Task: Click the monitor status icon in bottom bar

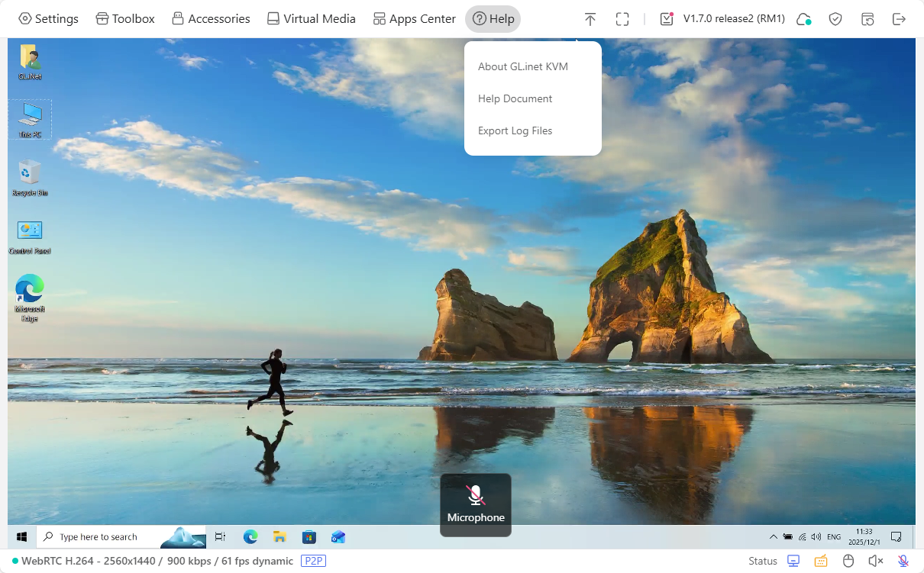Action: (793, 561)
